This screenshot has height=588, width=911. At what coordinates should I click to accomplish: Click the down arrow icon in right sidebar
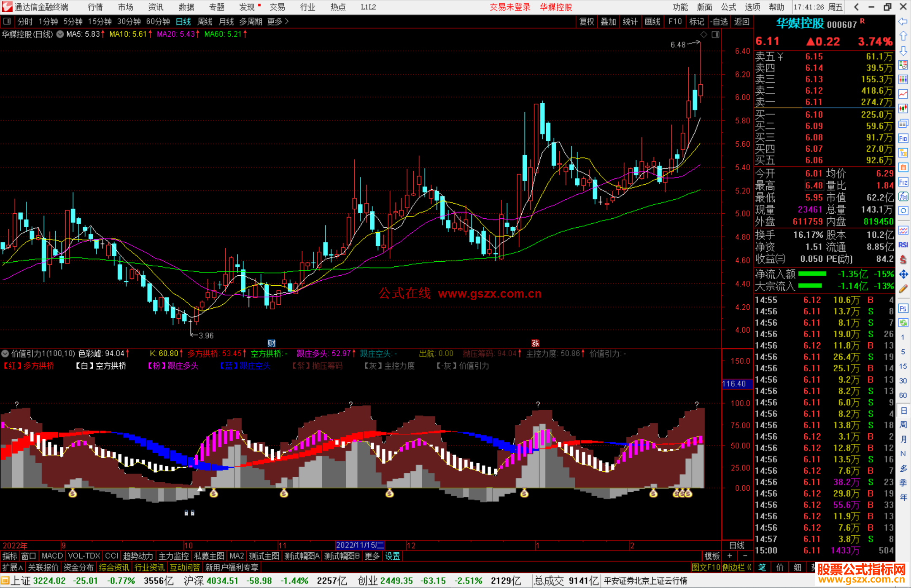point(903,51)
